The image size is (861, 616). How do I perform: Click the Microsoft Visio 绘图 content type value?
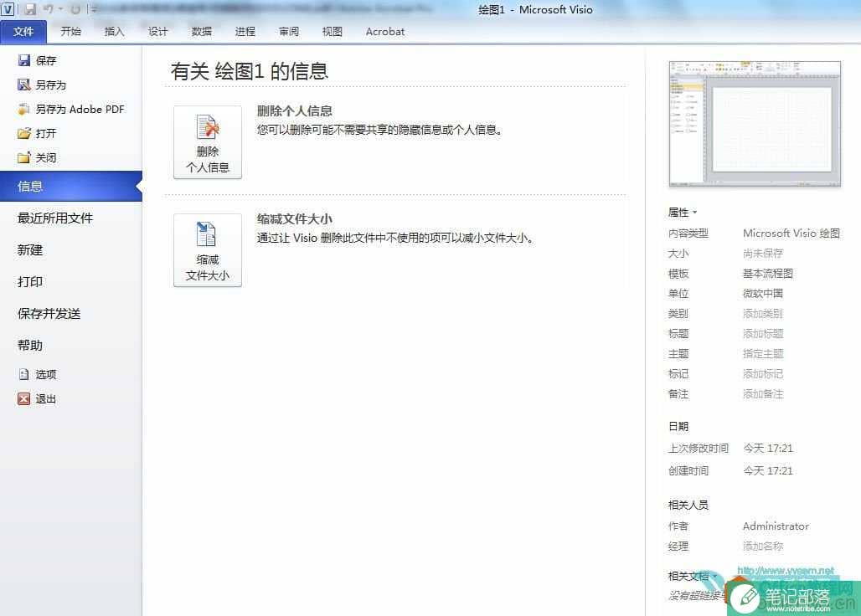pyautogui.click(x=791, y=234)
